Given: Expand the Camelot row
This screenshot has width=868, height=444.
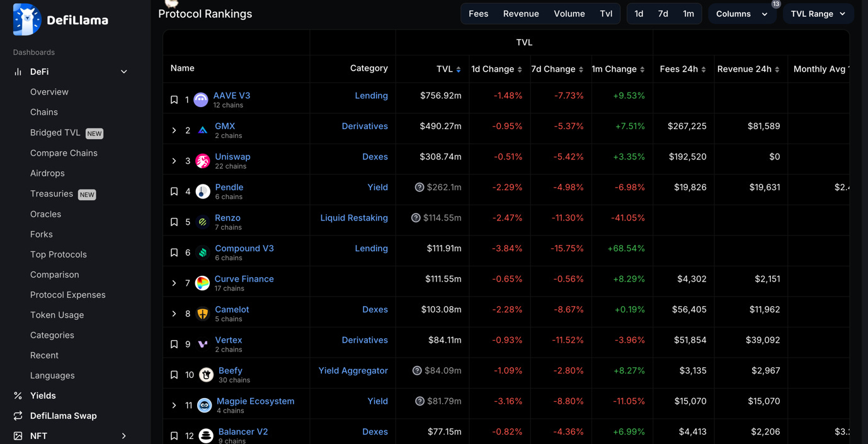Looking at the screenshot, I should pos(174,314).
